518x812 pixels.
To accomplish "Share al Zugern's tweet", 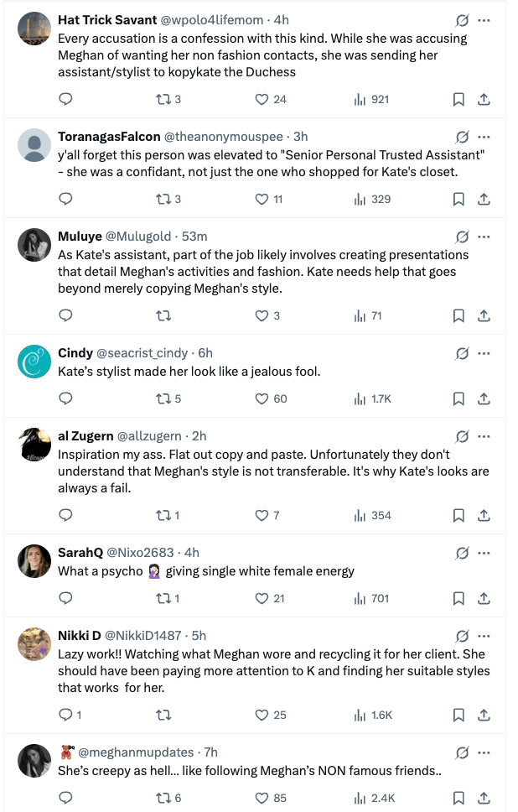I will tap(484, 515).
